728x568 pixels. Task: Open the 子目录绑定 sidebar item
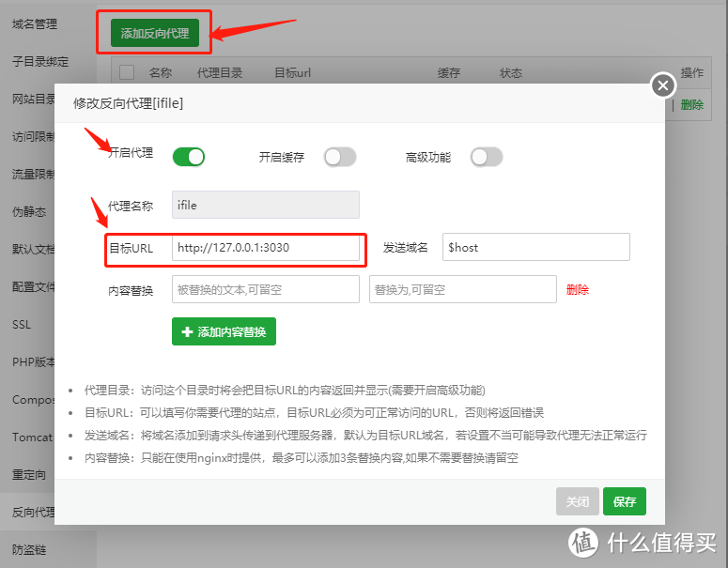tap(40, 61)
